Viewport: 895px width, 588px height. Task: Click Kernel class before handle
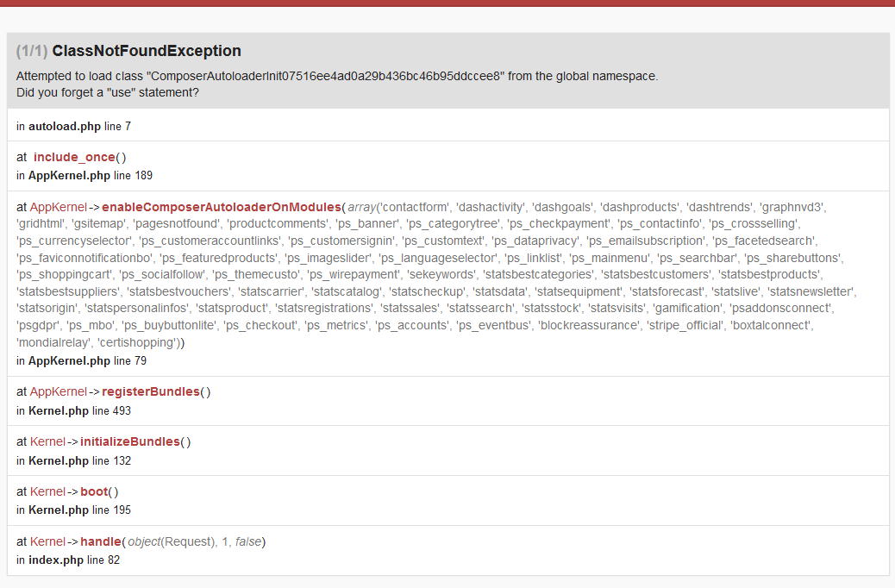click(47, 541)
